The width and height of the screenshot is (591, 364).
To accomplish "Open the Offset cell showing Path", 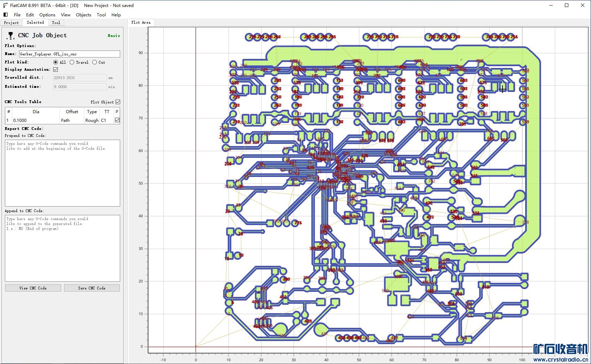I will tap(71, 120).
